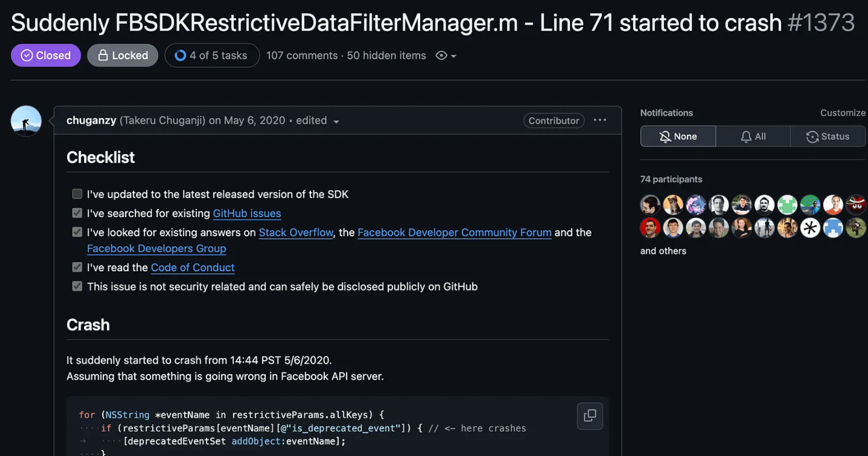Toggle looked for existing answers checkbox
This screenshot has width=868, height=456.
(77, 232)
